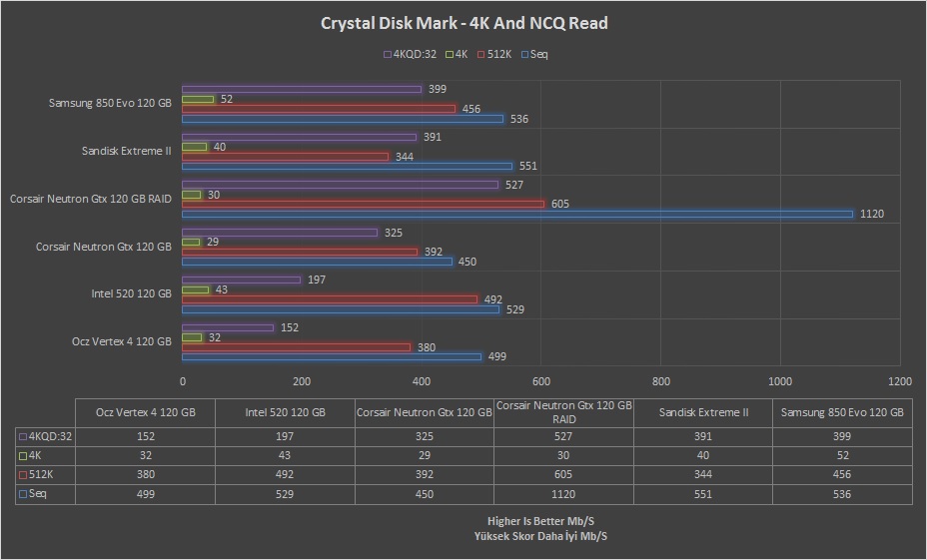Click the Ocz Vertex 4 table column header
This screenshot has height=560, width=927.
click(x=146, y=412)
